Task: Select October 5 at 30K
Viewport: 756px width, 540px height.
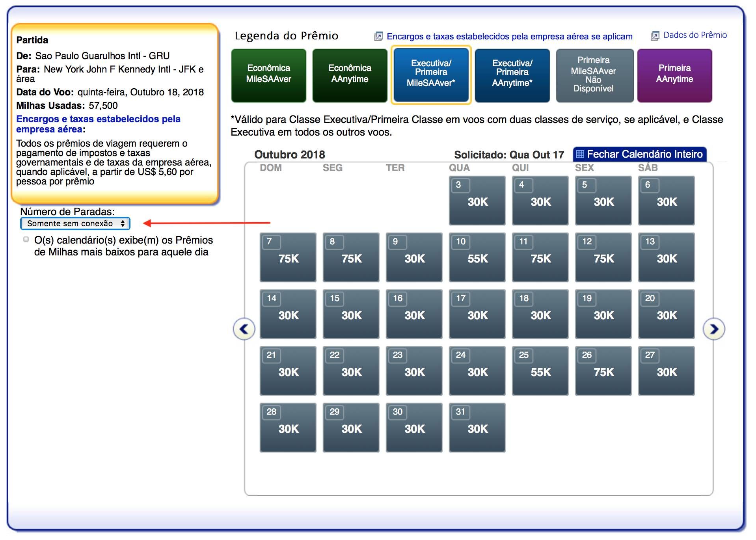Action: click(603, 201)
